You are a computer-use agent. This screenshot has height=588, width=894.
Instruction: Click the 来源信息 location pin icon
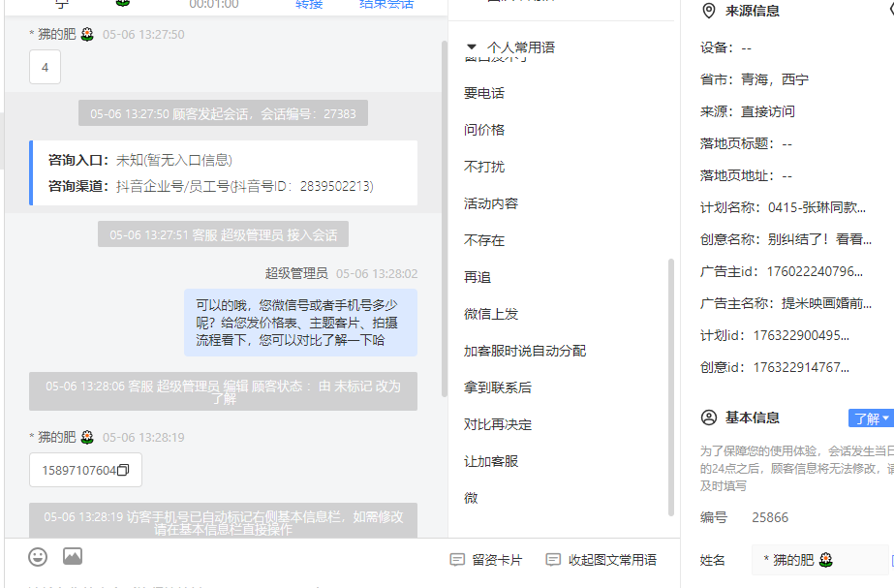point(708,11)
